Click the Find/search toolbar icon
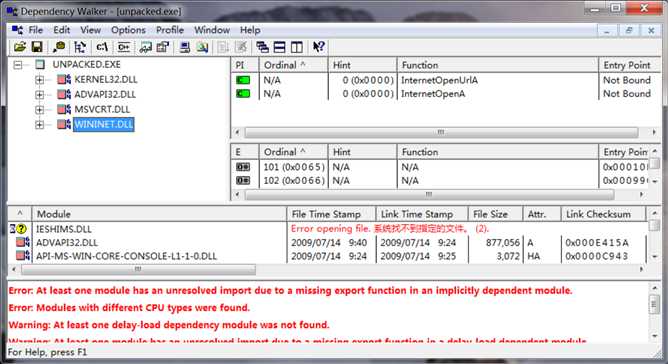The image size is (668, 364). [59, 47]
